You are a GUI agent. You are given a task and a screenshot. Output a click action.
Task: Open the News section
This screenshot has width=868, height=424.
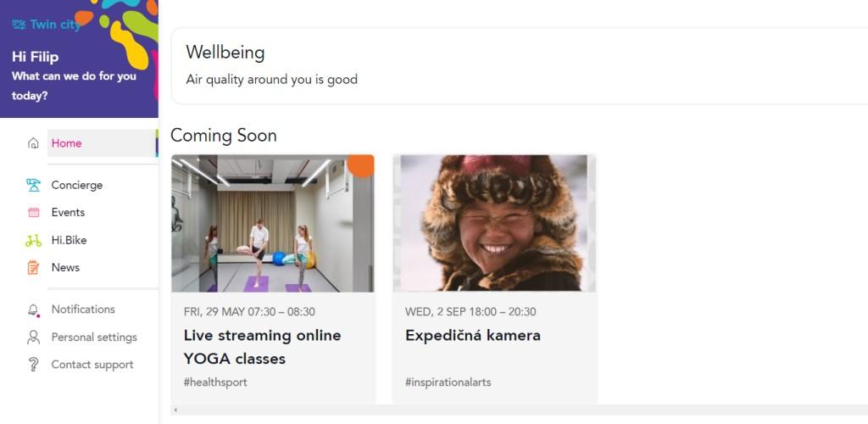pyautogui.click(x=65, y=267)
